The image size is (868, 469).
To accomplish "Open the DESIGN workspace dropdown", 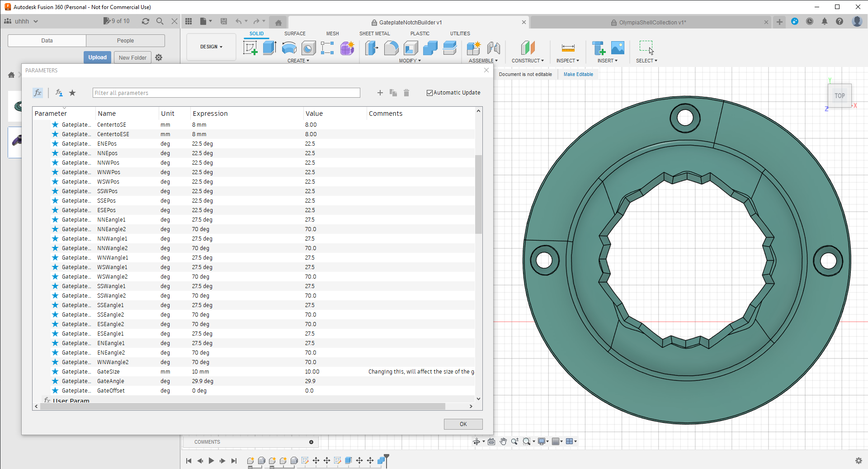I will [x=211, y=47].
